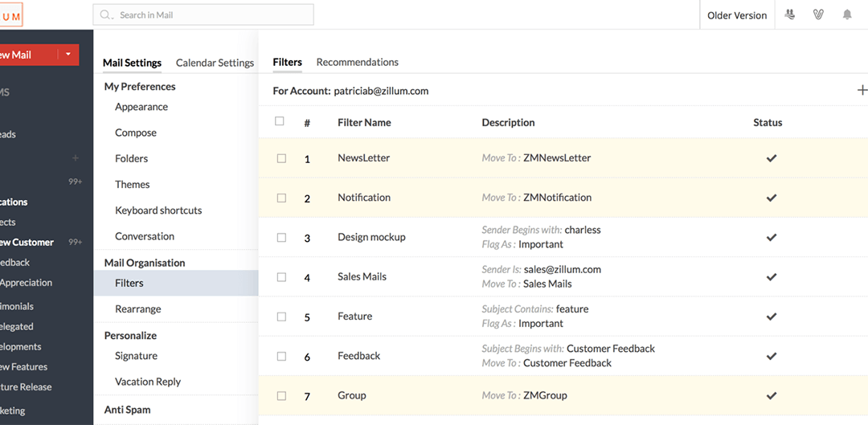Tick the checkbox for Design mockup filter
Image resolution: width=868 pixels, height=425 pixels.
tap(281, 238)
